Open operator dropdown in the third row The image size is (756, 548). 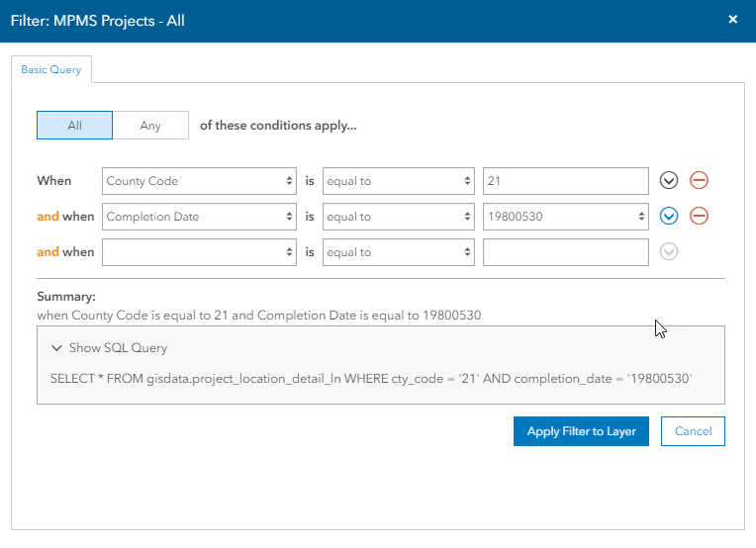(398, 252)
